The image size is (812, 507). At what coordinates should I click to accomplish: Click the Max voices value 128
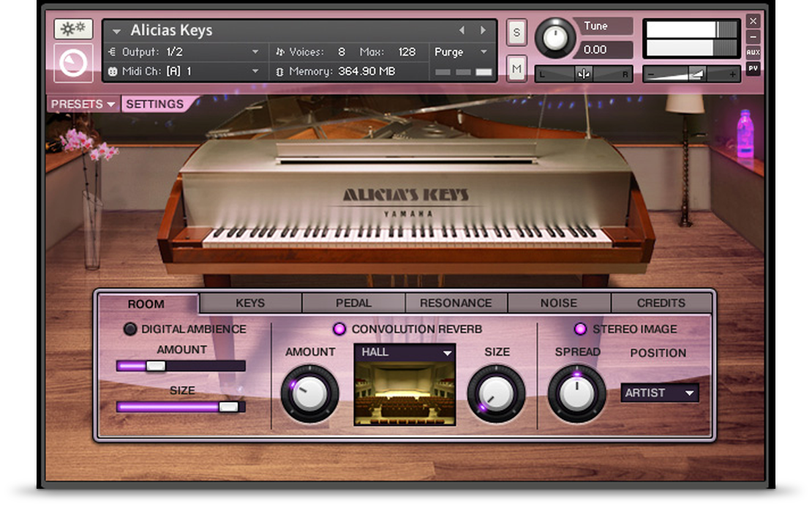407,52
